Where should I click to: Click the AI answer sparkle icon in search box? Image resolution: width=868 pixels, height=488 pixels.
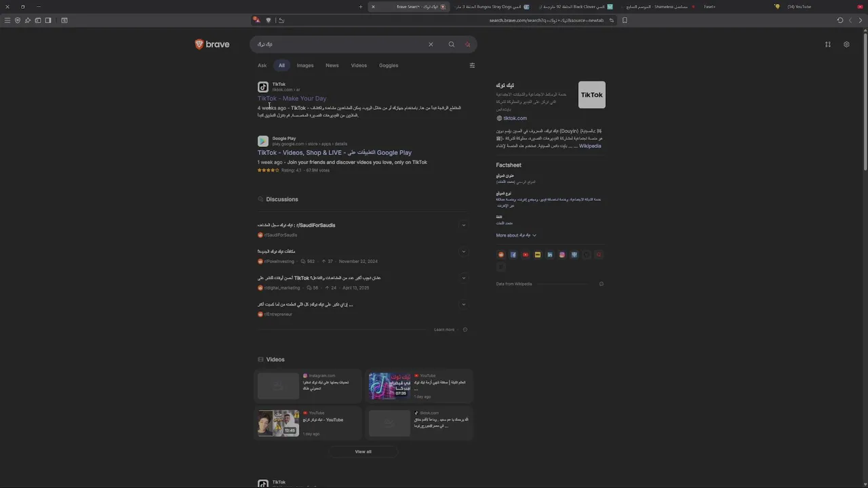[x=468, y=44]
